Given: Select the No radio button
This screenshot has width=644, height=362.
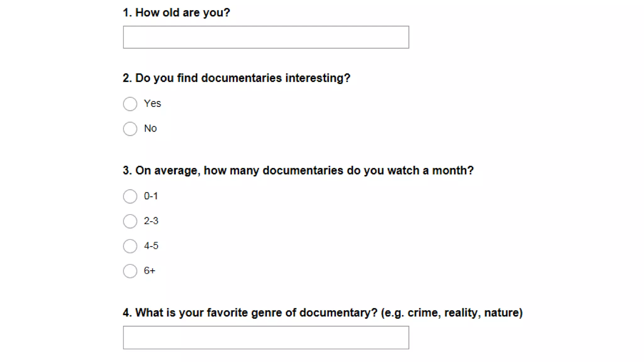Looking at the screenshot, I should pos(130,129).
